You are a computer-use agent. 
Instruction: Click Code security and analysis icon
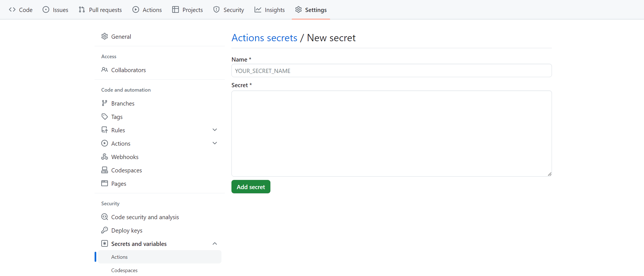(105, 217)
